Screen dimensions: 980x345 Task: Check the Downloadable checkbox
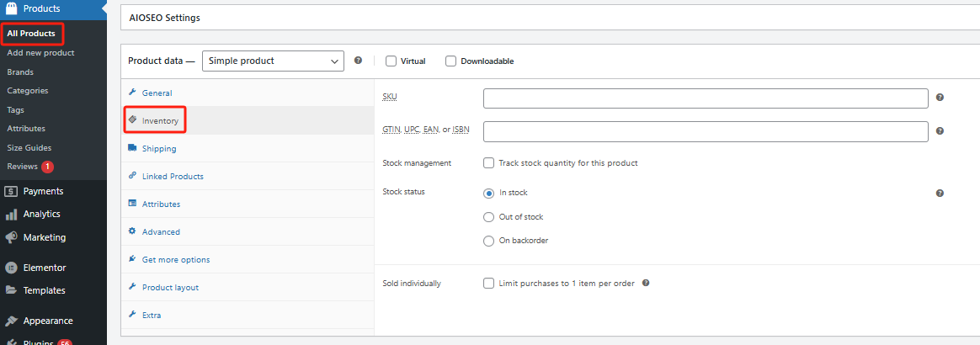[450, 61]
